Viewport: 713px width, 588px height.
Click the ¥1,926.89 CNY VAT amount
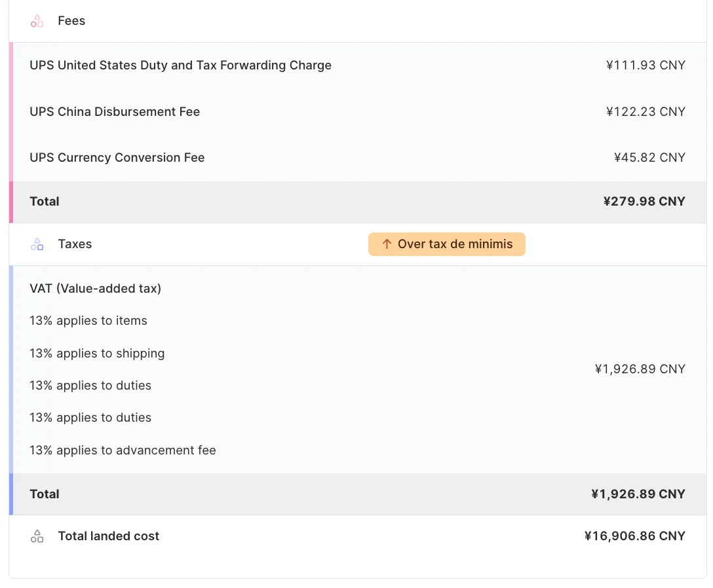[640, 369]
